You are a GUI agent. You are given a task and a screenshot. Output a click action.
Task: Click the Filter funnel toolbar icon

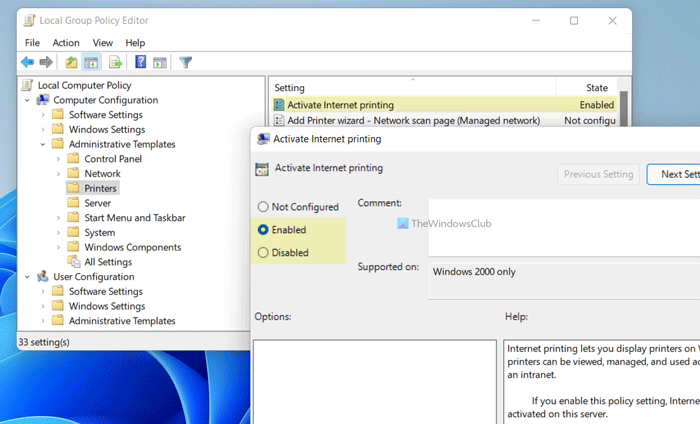click(185, 62)
